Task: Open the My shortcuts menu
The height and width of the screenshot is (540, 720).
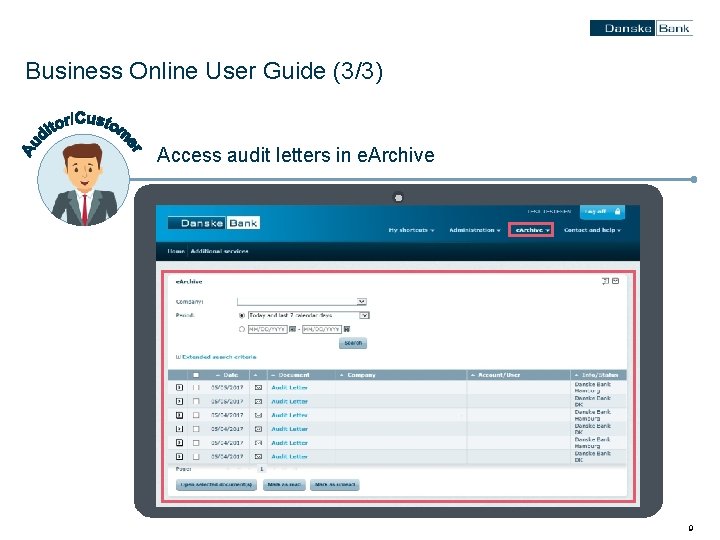Action: click(411, 230)
